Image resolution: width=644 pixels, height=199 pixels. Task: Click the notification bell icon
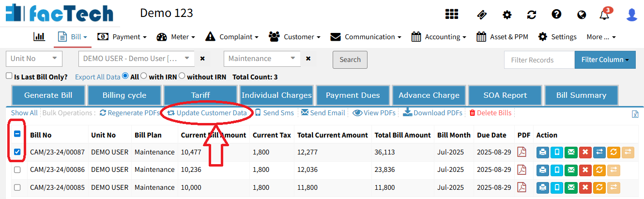pos(604,15)
